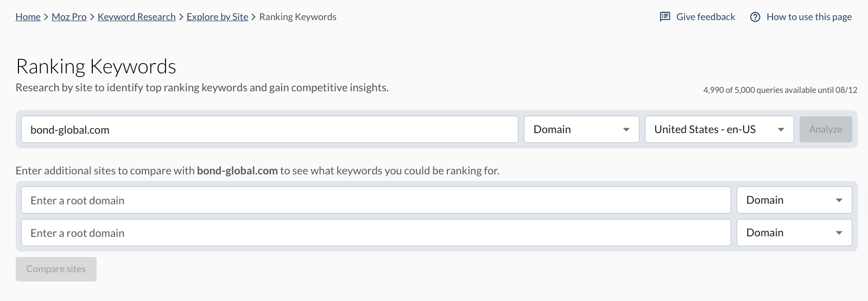
Task: Click the arrow of United States dropdown
Action: coord(781,130)
